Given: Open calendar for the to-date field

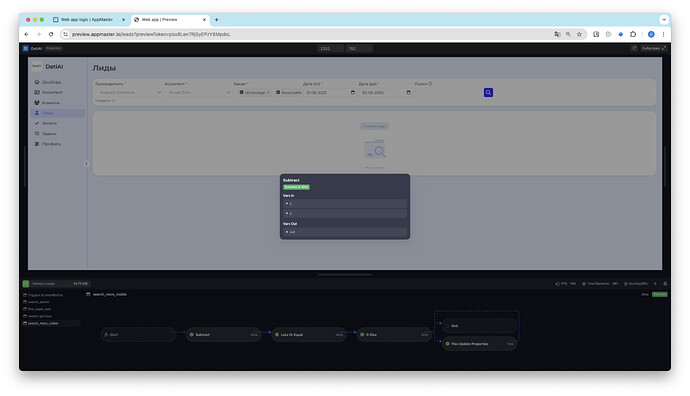Looking at the screenshot, I should pos(408,92).
